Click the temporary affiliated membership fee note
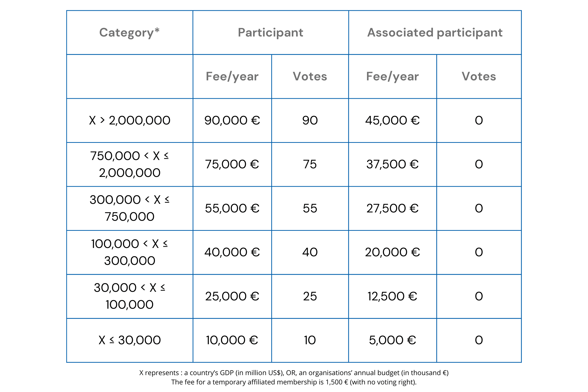Screen dimensions: 588x392 click(294, 382)
